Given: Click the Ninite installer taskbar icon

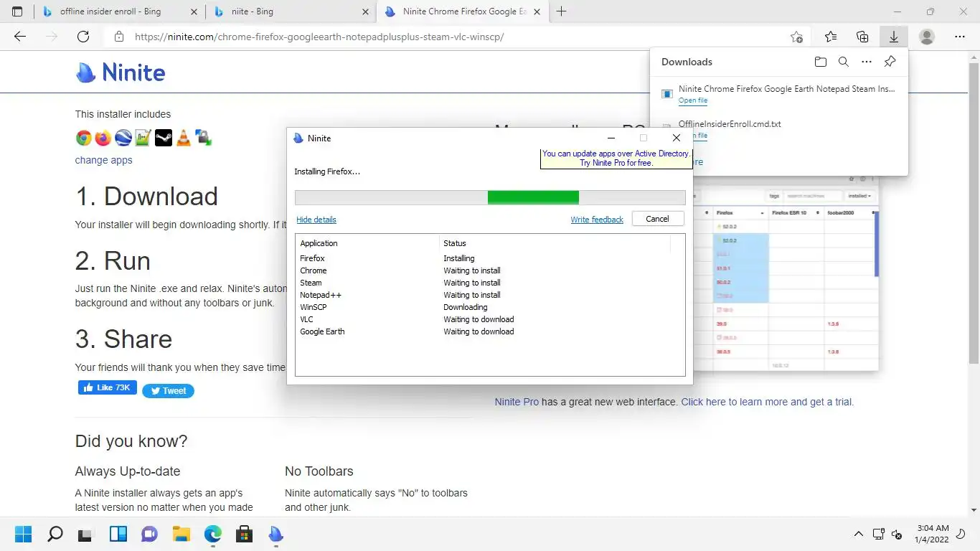Looking at the screenshot, I should tap(275, 534).
